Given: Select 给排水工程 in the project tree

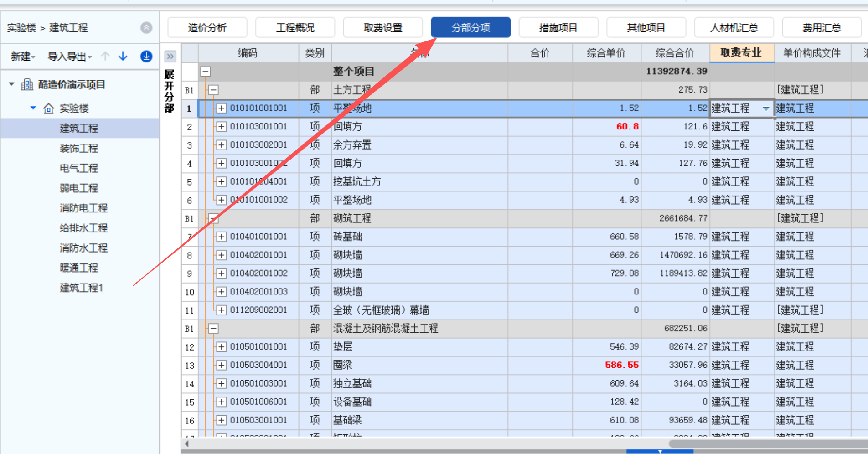Looking at the screenshot, I should [83, 228].
